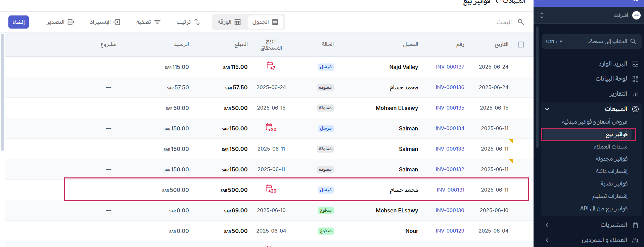Image resolution: width=644 pixels, height=247 pixels.
Task: Click the import (الإستيراد) icon
Action: point(117,22)
